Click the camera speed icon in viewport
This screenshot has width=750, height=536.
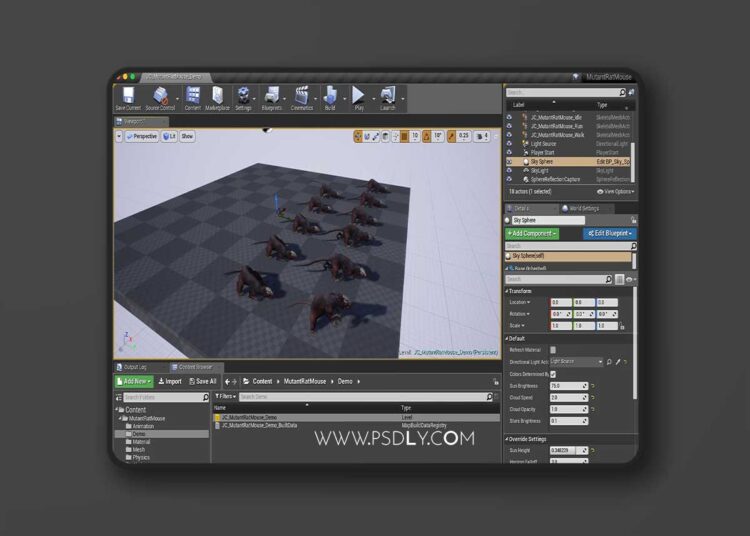pos(482,137)
